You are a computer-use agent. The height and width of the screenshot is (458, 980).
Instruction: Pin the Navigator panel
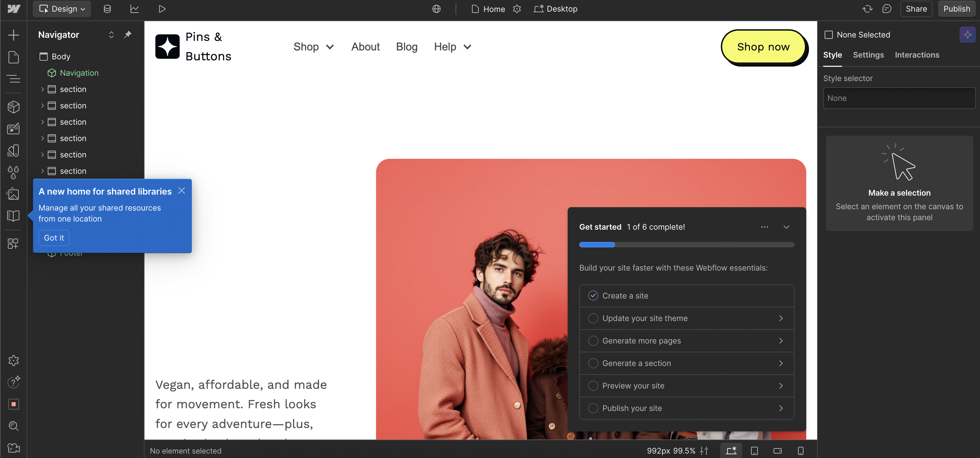(x=128, y=35)
